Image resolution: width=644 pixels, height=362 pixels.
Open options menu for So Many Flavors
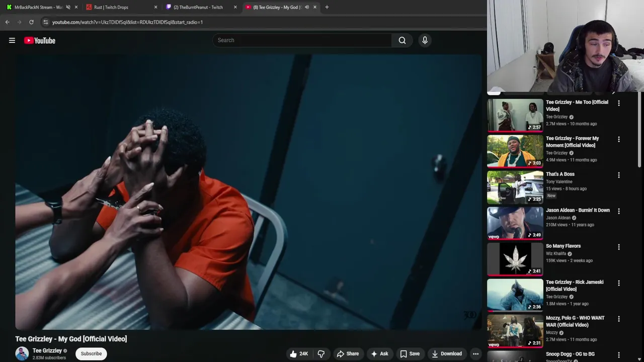click(619, 247)
